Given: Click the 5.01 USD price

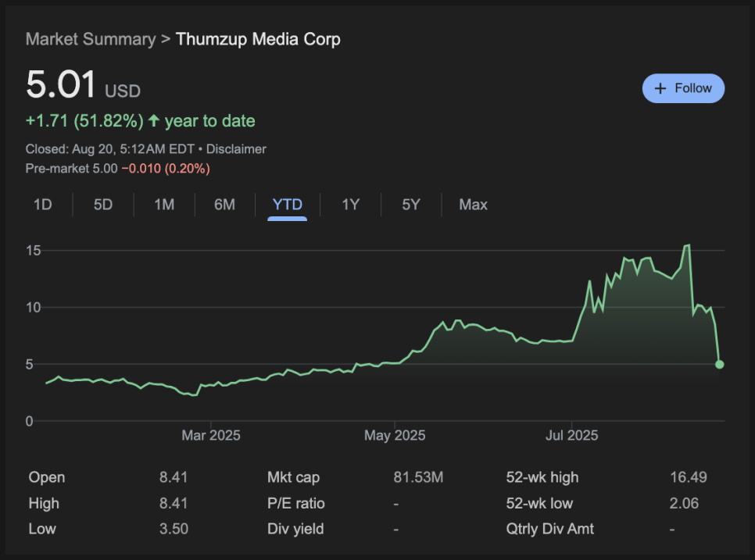Looking at the screenshot, I should coord(83,84).
